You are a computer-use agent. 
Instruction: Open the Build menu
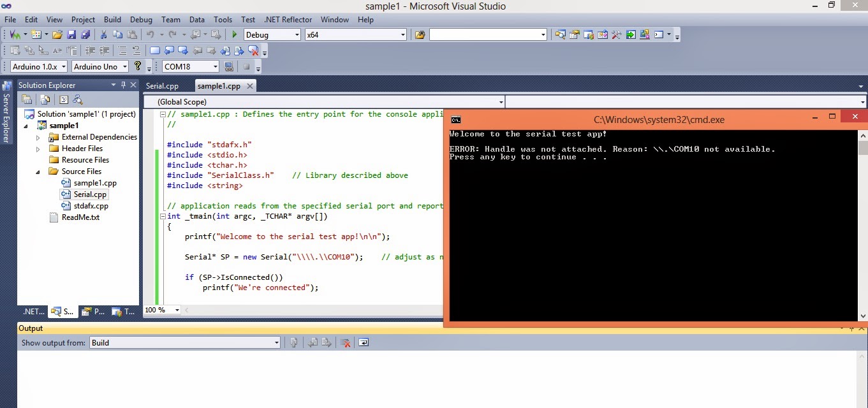(x=112, y=20)
